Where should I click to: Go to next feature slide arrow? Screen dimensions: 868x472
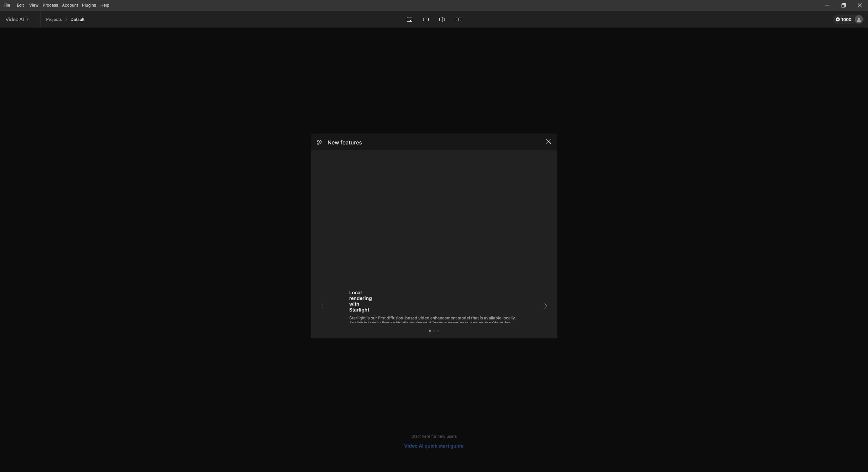click(546, 306)
